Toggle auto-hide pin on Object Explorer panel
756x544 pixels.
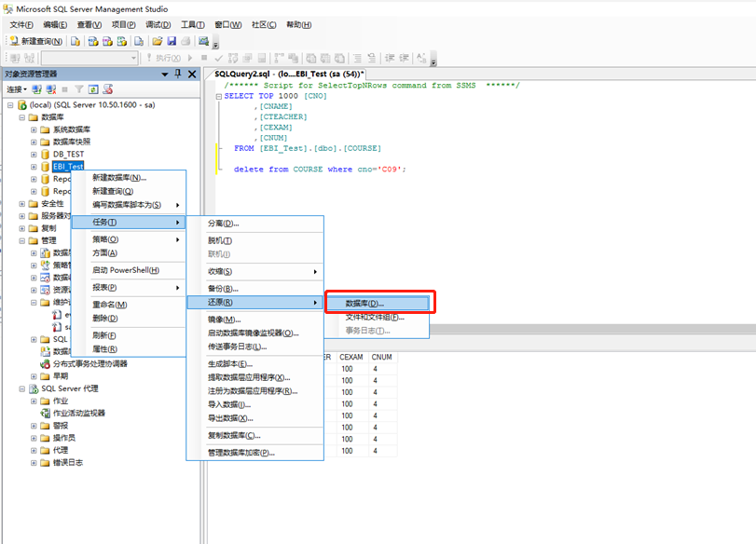coord(179,74)
